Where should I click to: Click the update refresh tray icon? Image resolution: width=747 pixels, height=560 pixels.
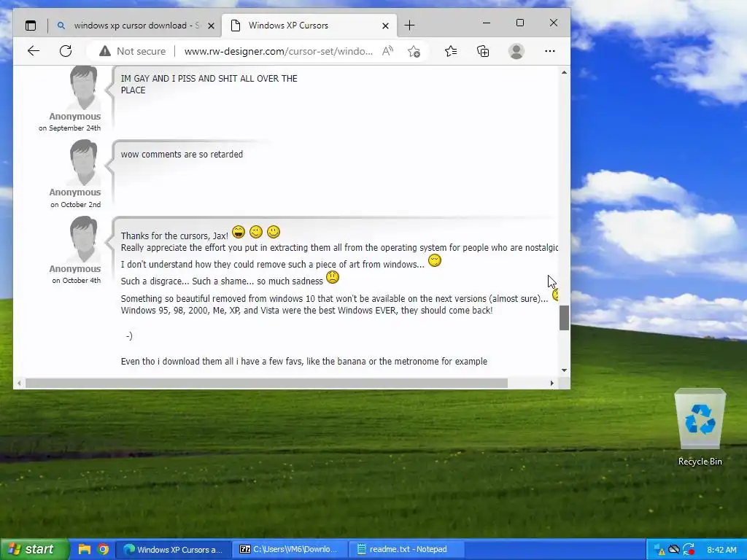tap(689, 550)
